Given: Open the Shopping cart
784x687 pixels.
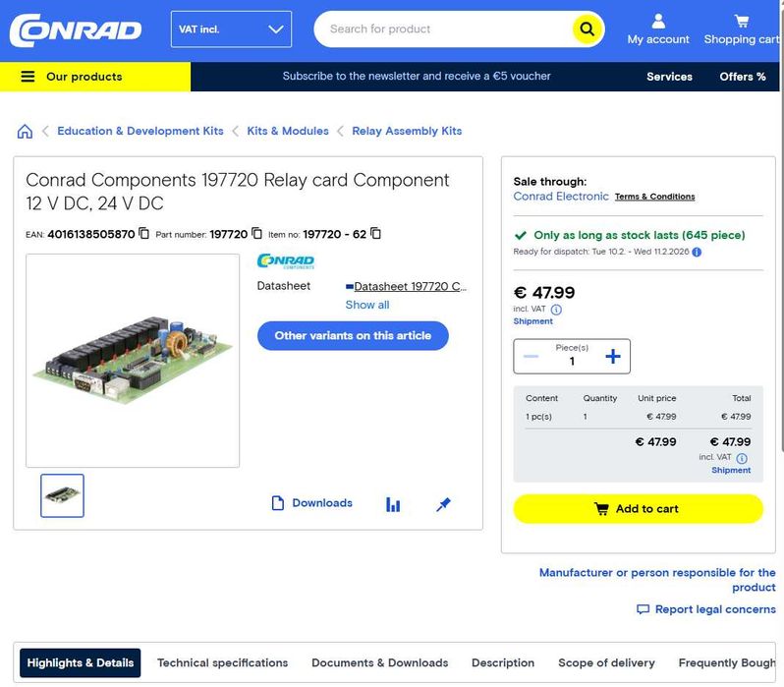Looking at the screenshot, I should click(741, 29).
